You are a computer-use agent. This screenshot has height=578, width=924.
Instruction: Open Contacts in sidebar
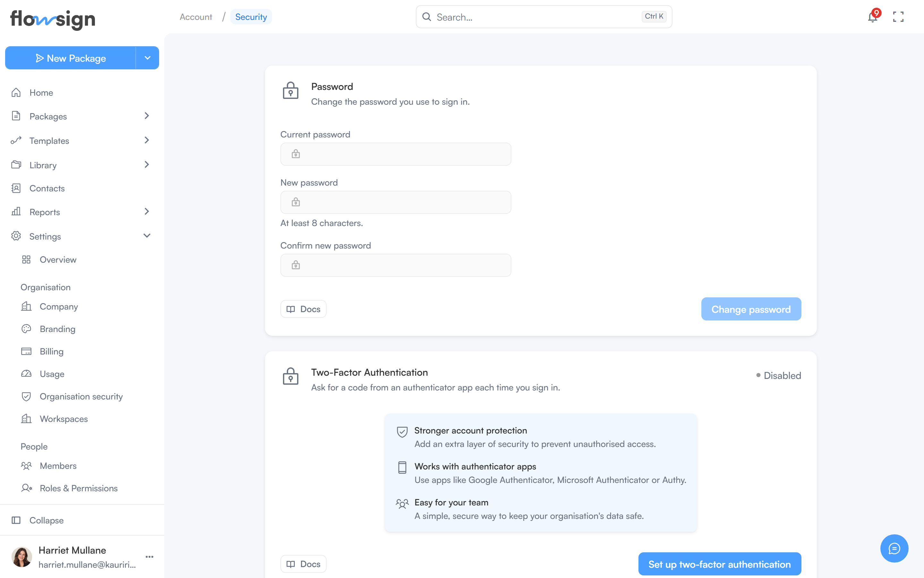[82, 188]
